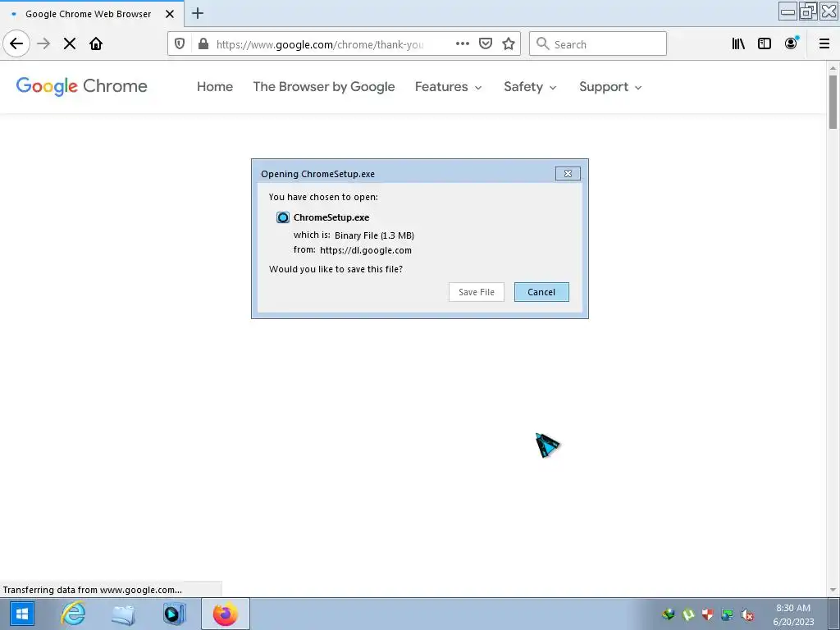Click the red shield security tray icon
This screenshot has width=840, height=630.
pyautogui.click(x=708, y=614)
